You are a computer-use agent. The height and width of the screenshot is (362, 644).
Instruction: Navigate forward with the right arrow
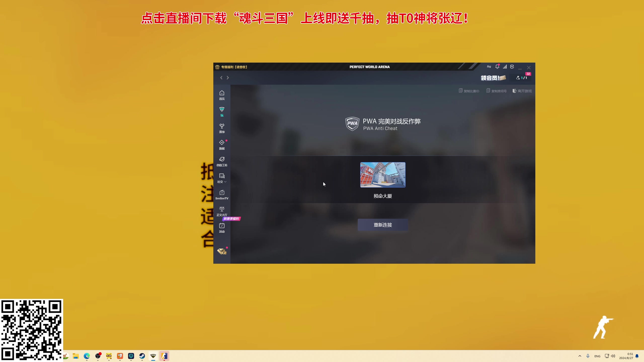[228, 78]
